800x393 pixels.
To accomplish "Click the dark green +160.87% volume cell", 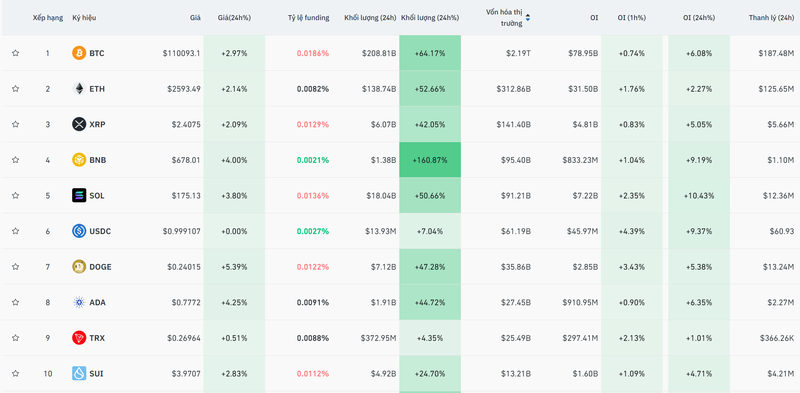I will click(430, 160).
